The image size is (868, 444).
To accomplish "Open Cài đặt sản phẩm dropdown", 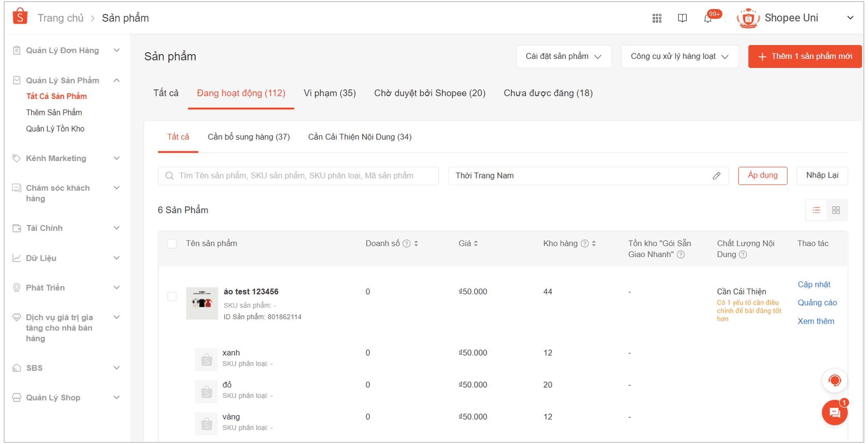I will tap(563, 56).
